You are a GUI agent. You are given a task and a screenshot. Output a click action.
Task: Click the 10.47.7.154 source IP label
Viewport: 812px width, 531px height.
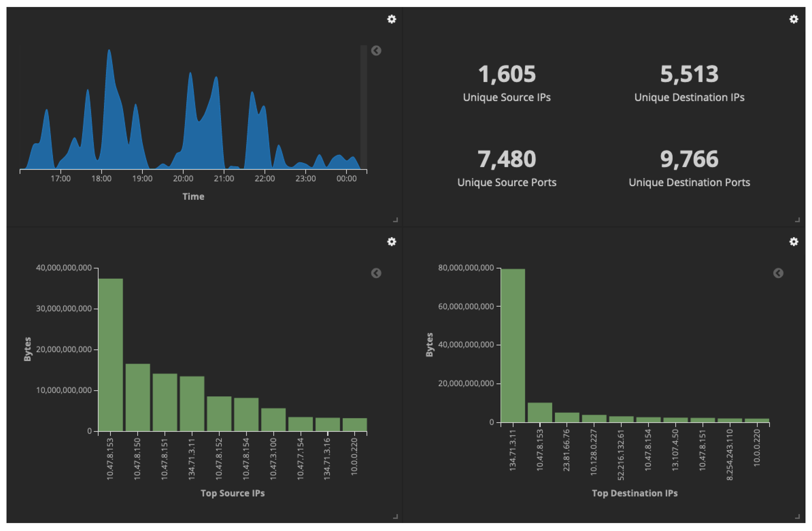pyautogui.click(x=300, y=459)
